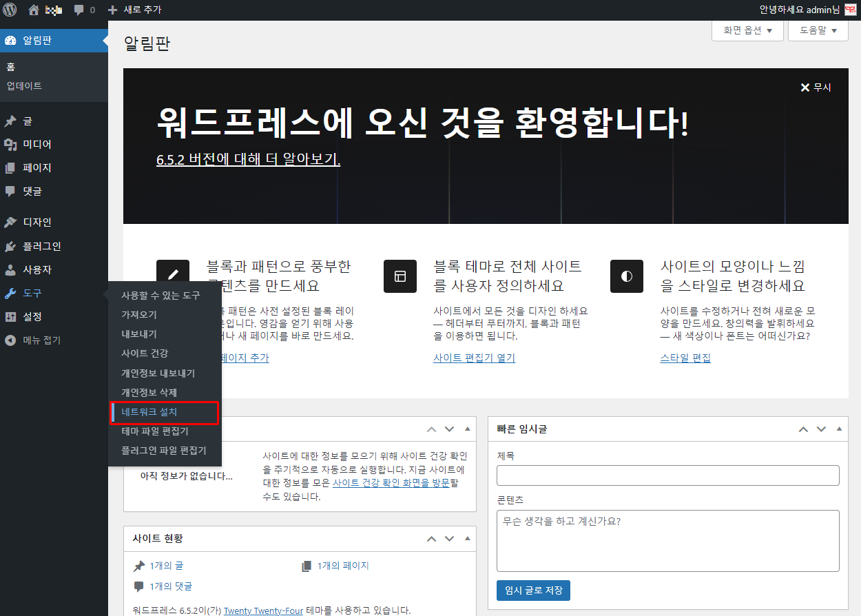Click the 도구 wrench icon in sidebar
861x616 pixels.
pos(10,293)
